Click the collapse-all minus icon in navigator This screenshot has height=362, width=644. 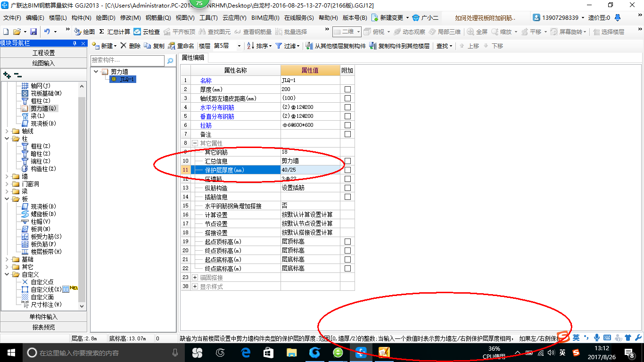coord(17,74)
